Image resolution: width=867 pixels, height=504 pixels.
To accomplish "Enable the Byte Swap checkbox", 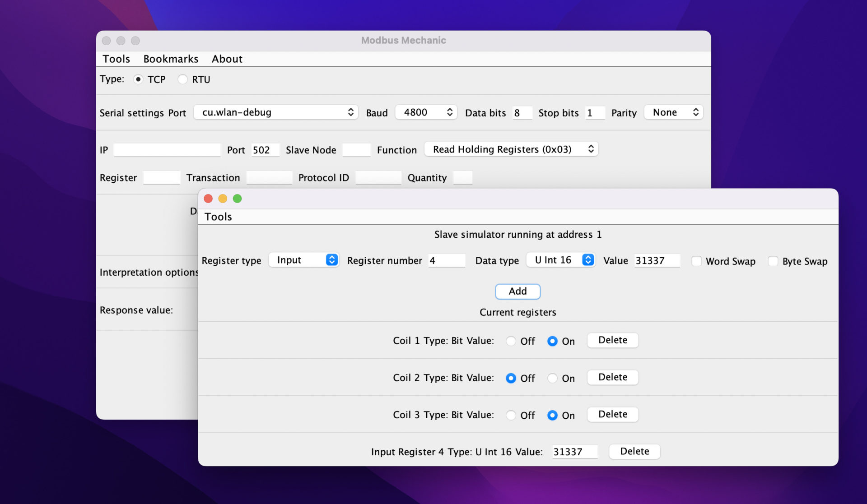I will pos(773,261).
